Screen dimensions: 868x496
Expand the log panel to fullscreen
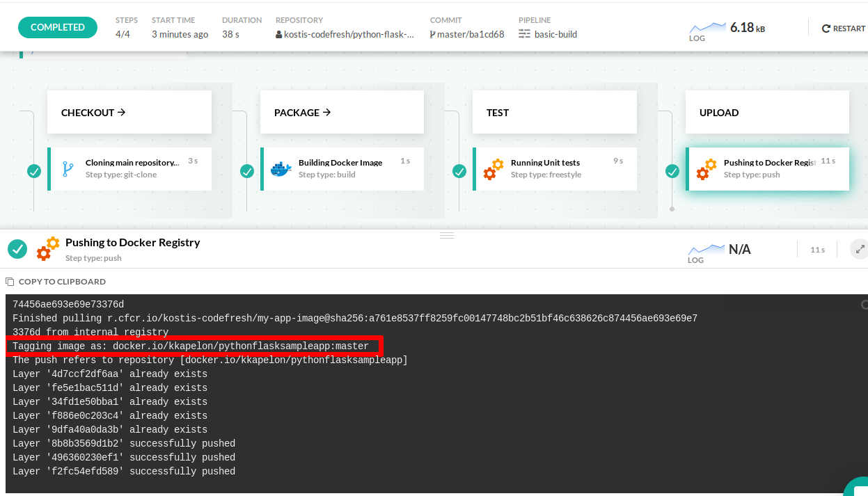(x=860, y=249)
